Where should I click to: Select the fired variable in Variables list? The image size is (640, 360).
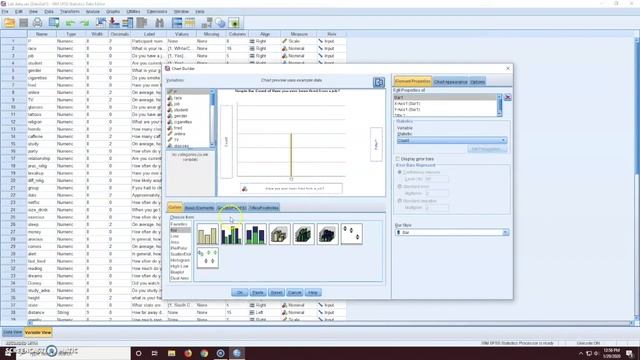pyautogui.click(x=178, y=128)
